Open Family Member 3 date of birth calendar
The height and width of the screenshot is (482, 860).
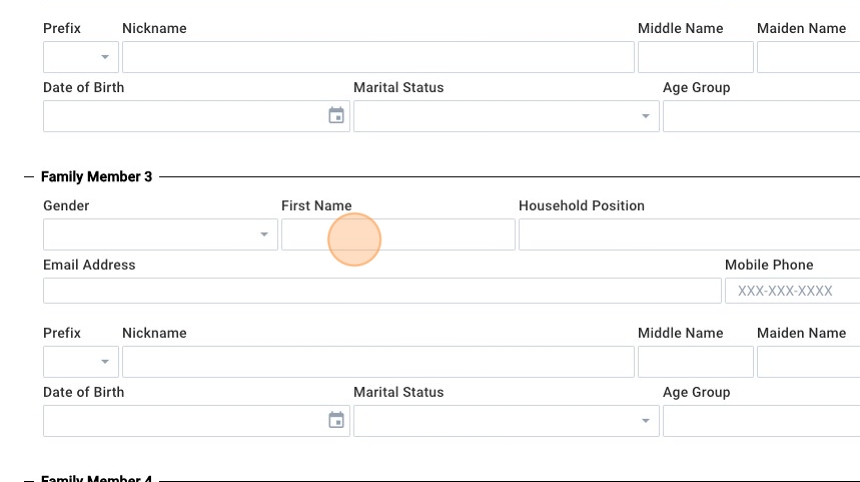click(337, 421)
